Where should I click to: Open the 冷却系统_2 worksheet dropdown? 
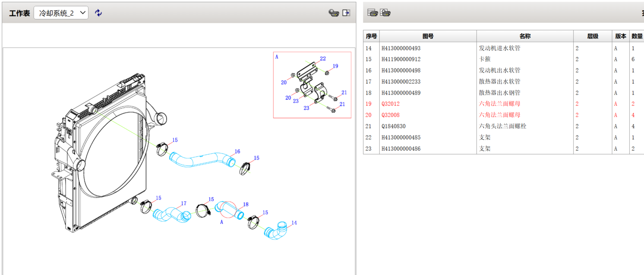61,13
